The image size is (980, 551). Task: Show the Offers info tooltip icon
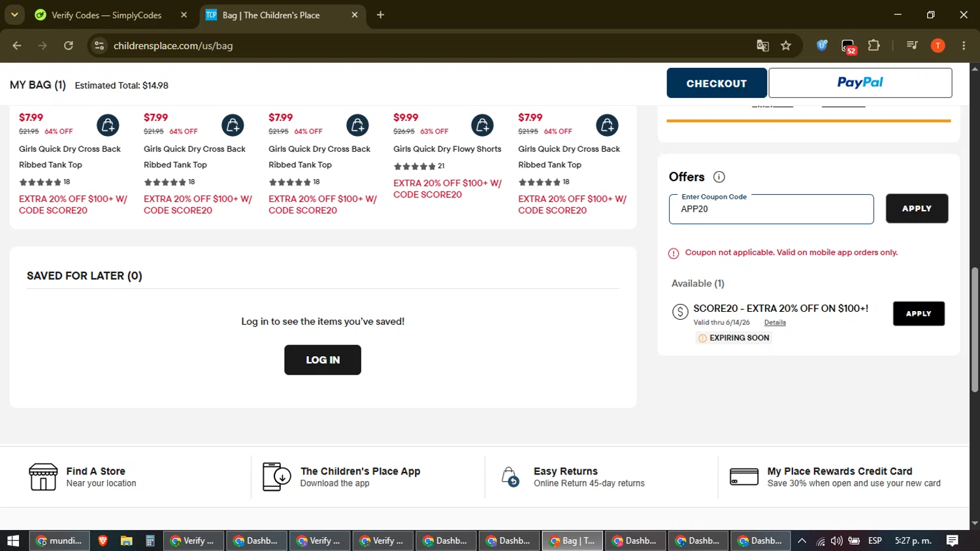pos(719,177)
